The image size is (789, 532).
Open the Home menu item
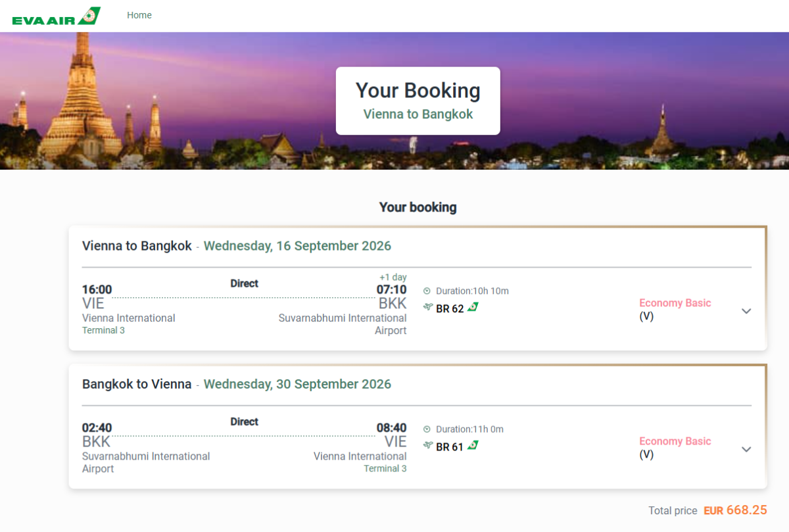(x=139, y=15)
